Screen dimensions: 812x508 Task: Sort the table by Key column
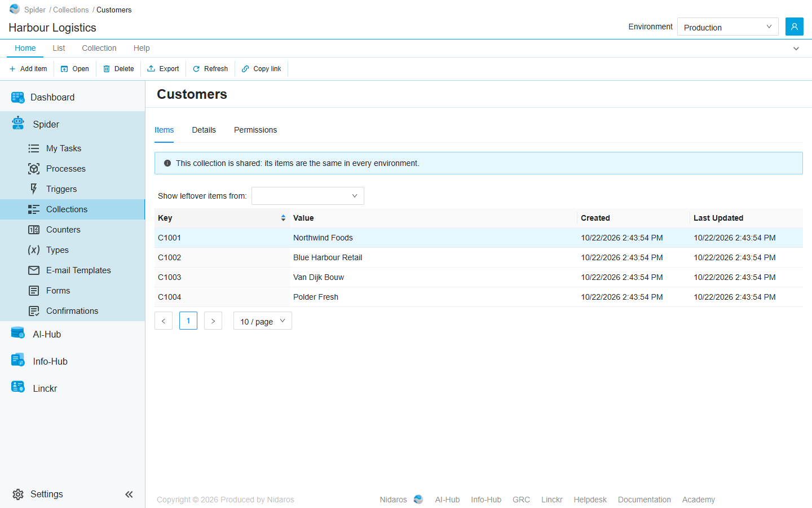[x=222, y=218]
